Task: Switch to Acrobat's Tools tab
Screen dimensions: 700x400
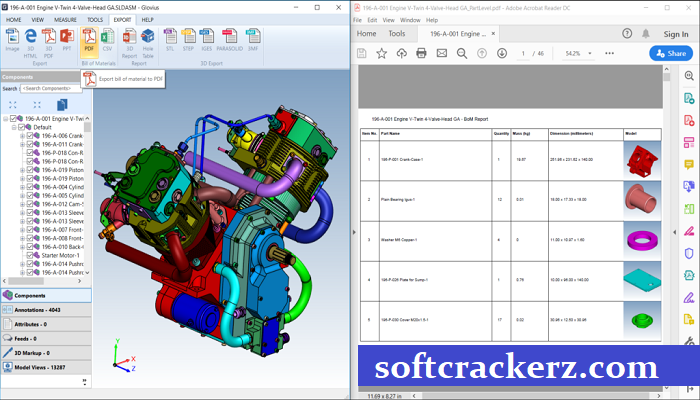Action: click(x=396, y=33)
